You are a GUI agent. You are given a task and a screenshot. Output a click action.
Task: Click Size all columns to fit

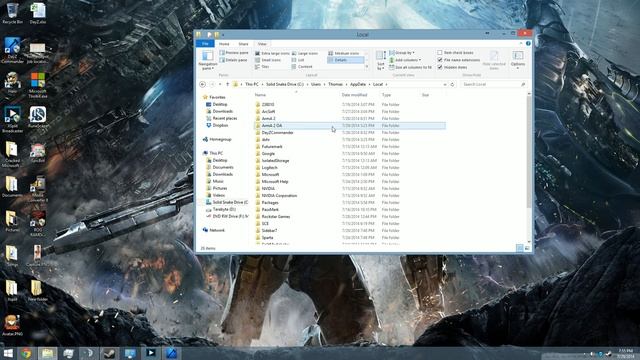click(410, 67)
